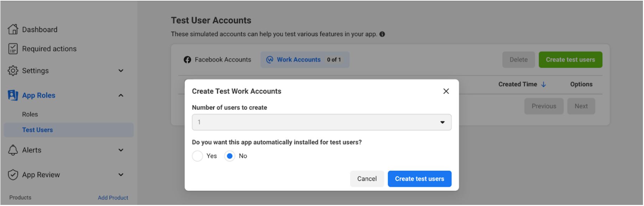Image resolution: width=644 pixels, height=206 pixels.
Task: Open the Roles sidebar item
Action: [x=30, y=114]
